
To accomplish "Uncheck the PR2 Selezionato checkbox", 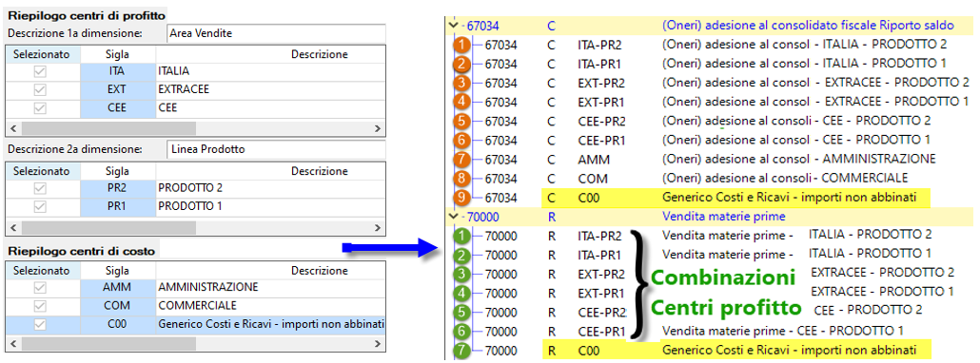I will click(40, 188).
